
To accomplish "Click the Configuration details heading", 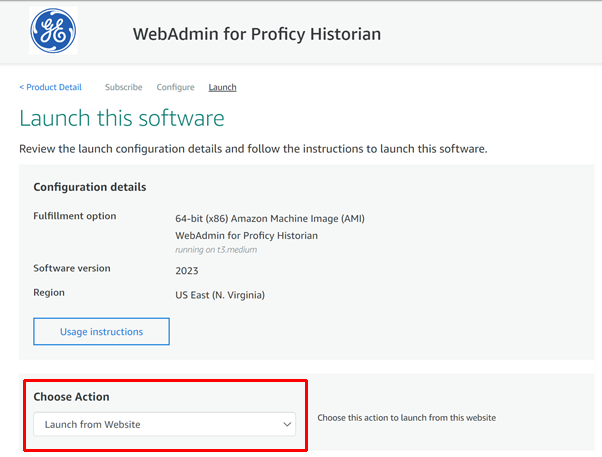I will (90, 187).
